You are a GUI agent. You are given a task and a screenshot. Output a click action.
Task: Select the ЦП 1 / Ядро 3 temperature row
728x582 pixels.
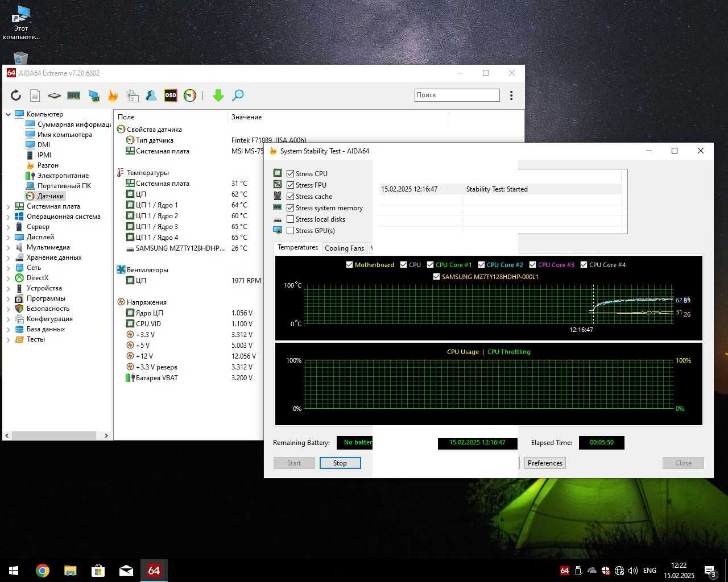pos(188,227)
